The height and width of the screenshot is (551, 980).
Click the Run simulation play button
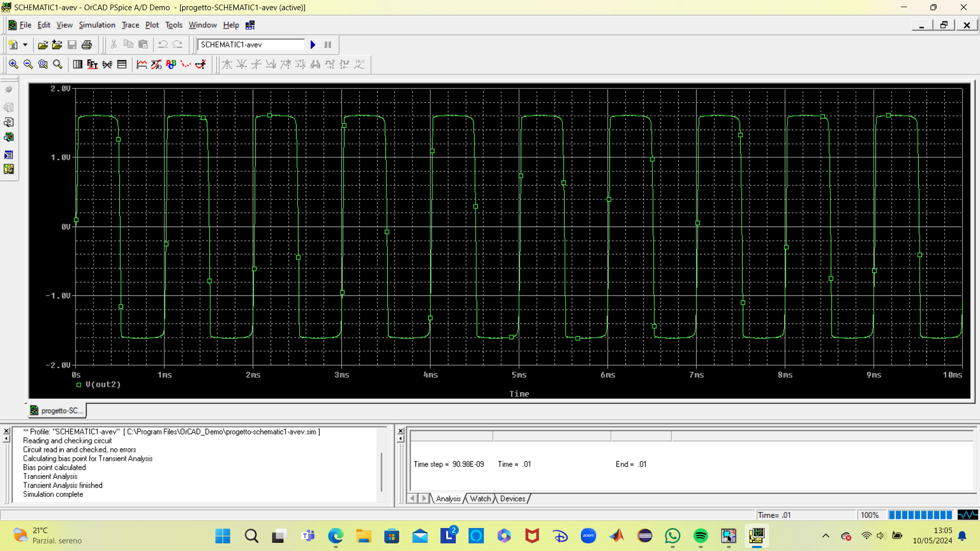pos(313,45)
